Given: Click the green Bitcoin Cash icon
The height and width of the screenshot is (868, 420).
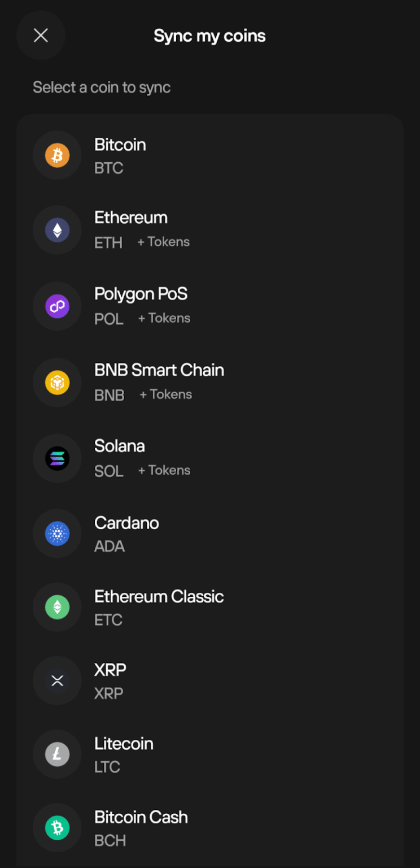Looking at the screenshot, I should (x=57, y=828).
